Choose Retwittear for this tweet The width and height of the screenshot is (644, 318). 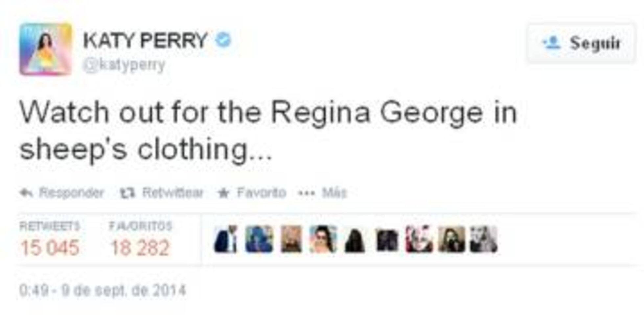tap(173, 193)
